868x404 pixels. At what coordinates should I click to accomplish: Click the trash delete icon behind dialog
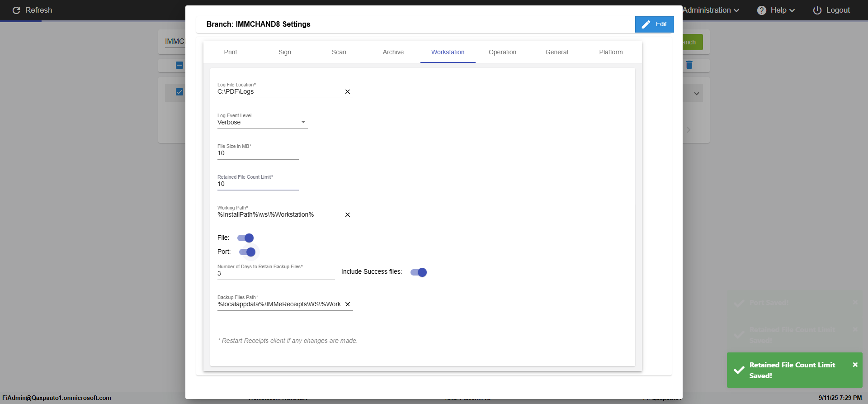point(689,65)
